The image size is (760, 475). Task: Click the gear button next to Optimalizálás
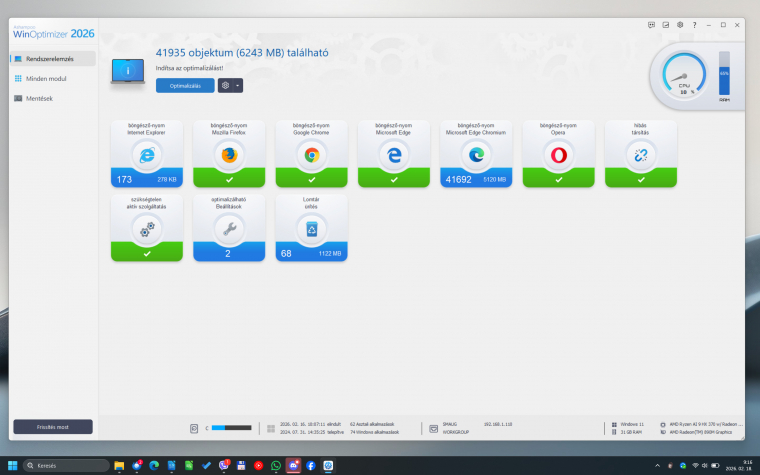pyautogui.click(x=225, y=86)
